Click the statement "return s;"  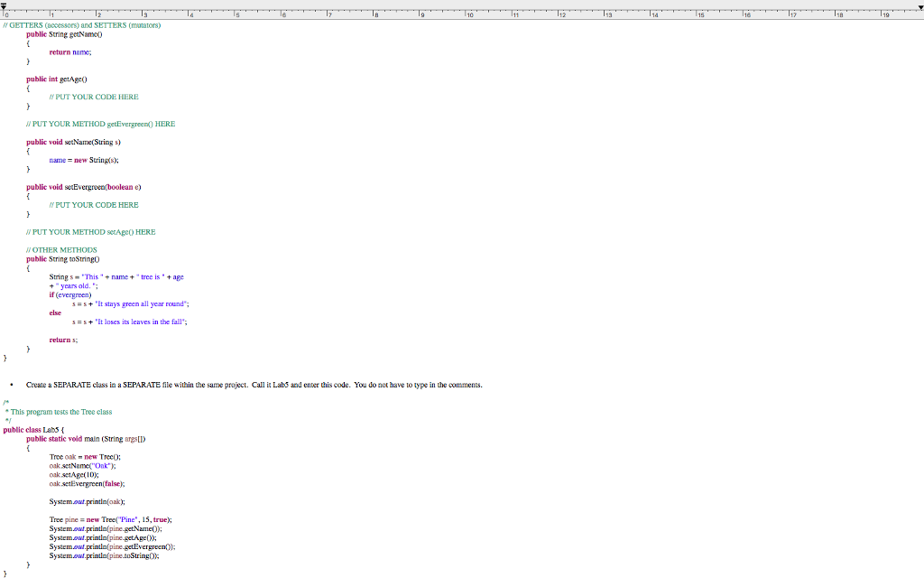point(63,340)
